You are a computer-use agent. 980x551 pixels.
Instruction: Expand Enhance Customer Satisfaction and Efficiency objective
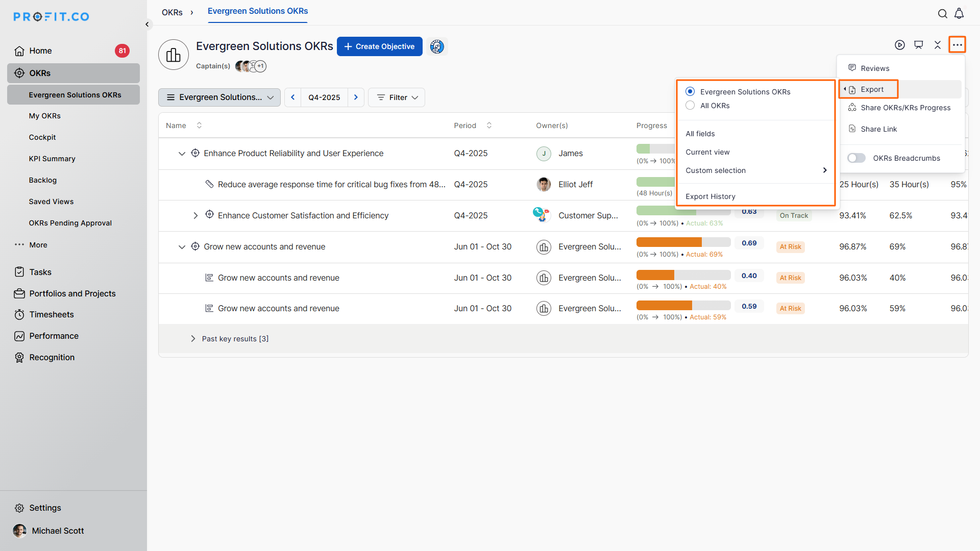tap(195, 216)
